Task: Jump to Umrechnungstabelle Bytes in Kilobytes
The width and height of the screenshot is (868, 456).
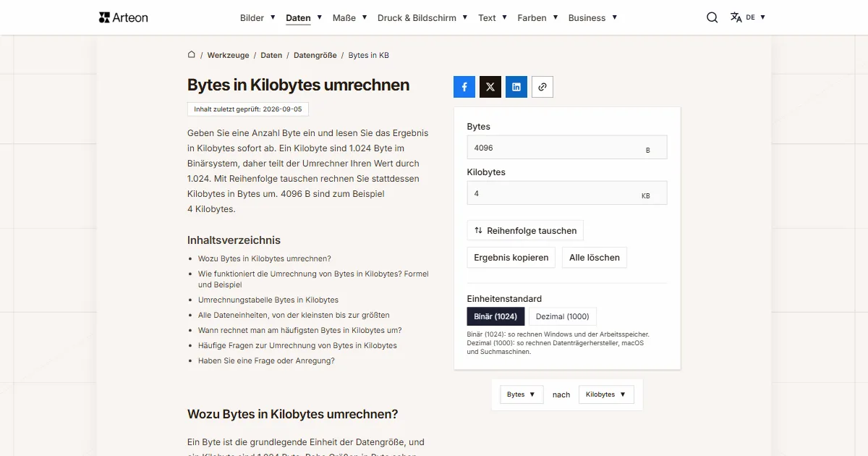Action: 268,300
